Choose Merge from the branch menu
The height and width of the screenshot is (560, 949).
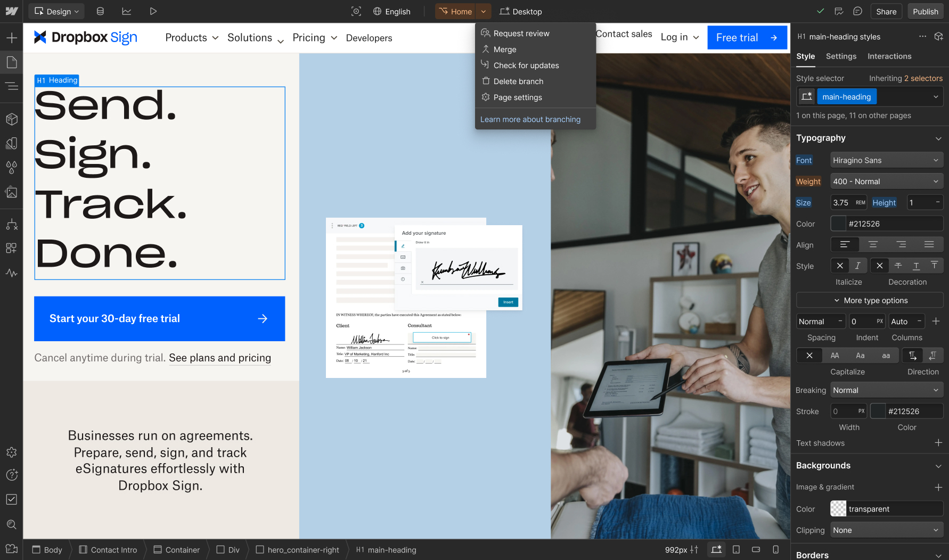pyautogui.click(x=505, y=50)
